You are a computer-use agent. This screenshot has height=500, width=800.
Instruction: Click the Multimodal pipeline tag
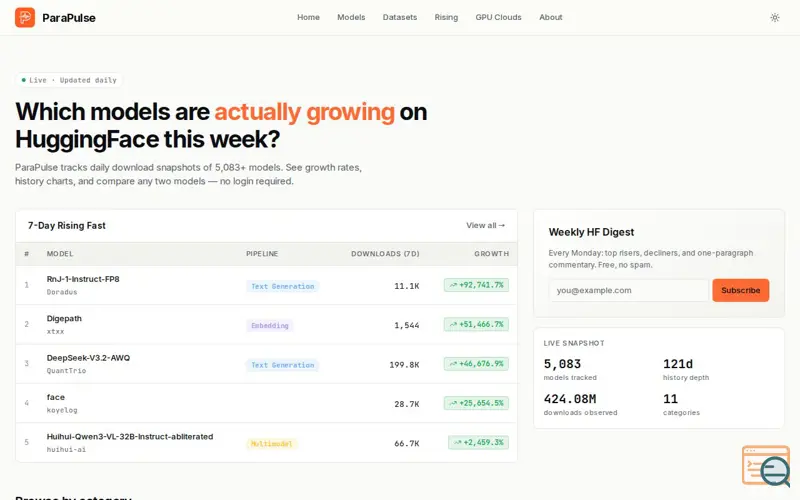(x=271, y=444)
